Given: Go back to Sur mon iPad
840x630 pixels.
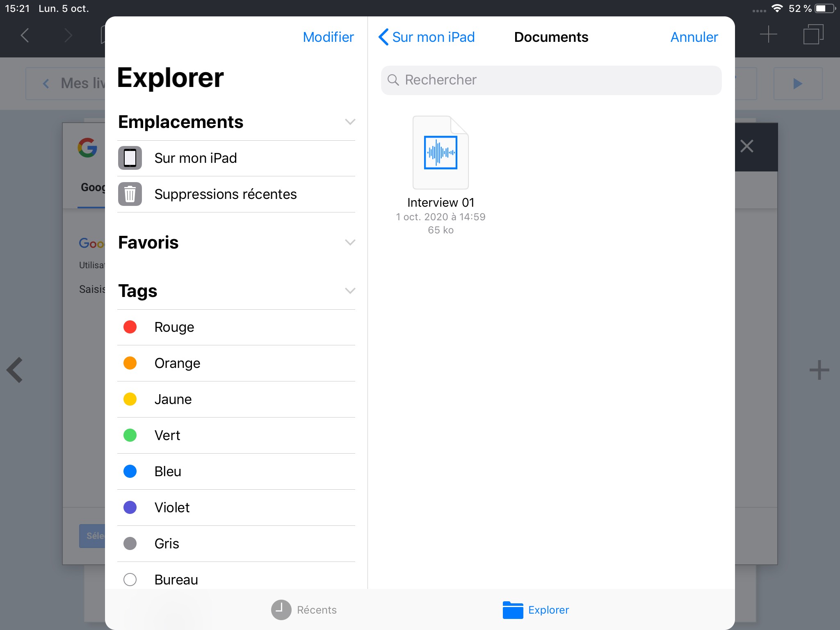Looking at the screenshot, I should pyautogui.click(x=427, y=37).
